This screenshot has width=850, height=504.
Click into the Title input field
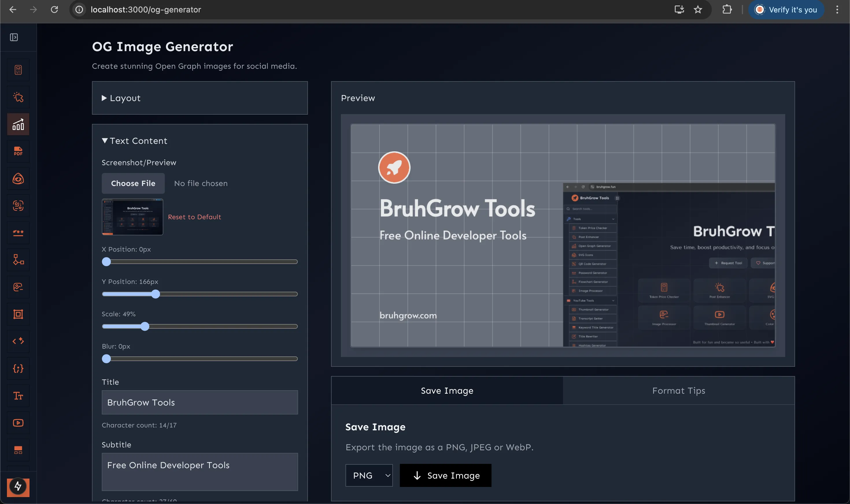click(199, 402)
